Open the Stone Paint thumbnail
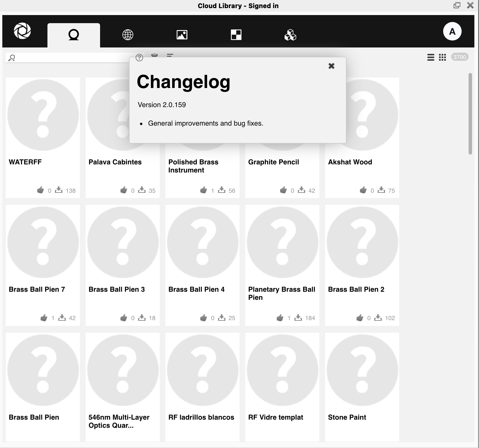The width and height of the screenshot is (479, 448). click(x=362, y=370)
